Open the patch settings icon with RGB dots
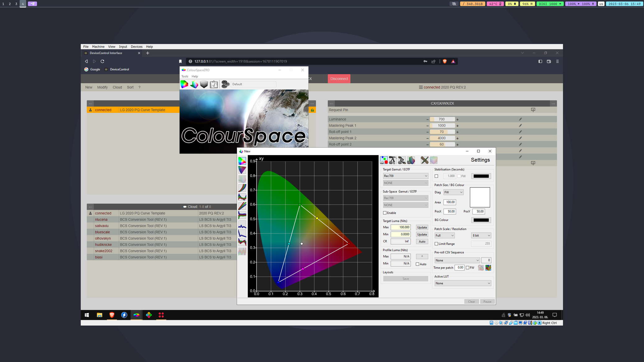 [x=384, y=160]
